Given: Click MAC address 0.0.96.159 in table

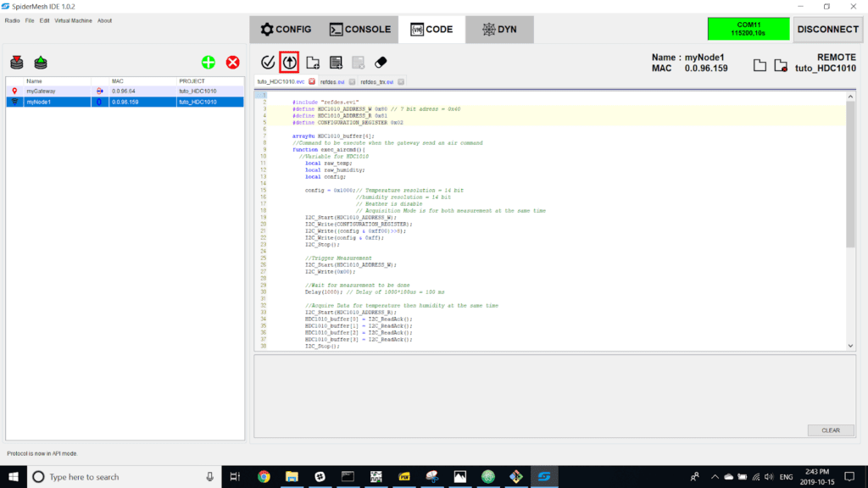Looking at the screenshot, I should tap(125, 102).
